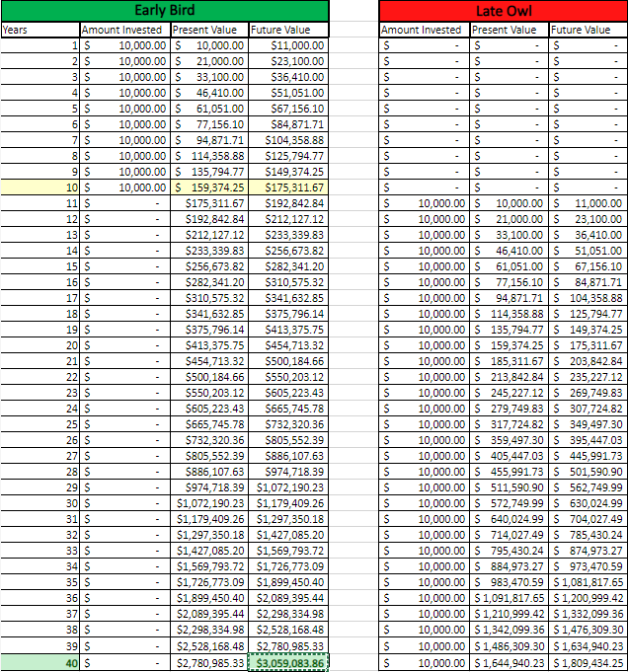Select Late Owl present value 1,342,099.36
628x672 pixels.
tap(510, 630)
